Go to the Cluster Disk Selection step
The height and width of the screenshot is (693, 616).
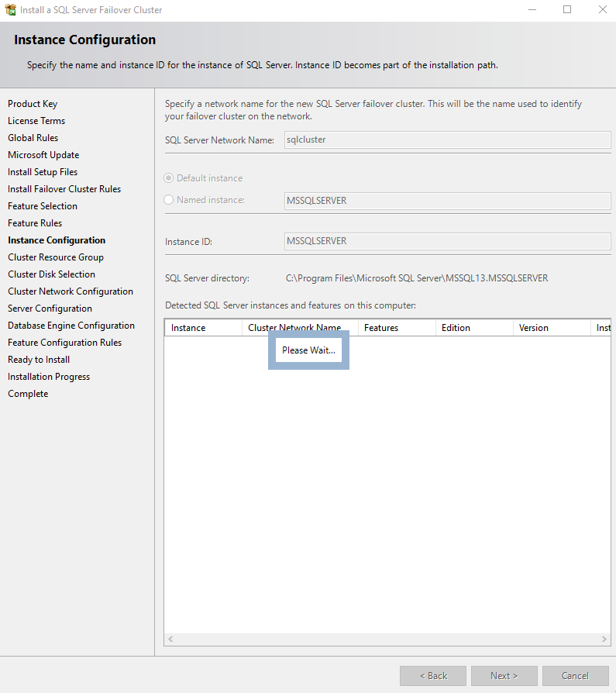pos(51,274)
